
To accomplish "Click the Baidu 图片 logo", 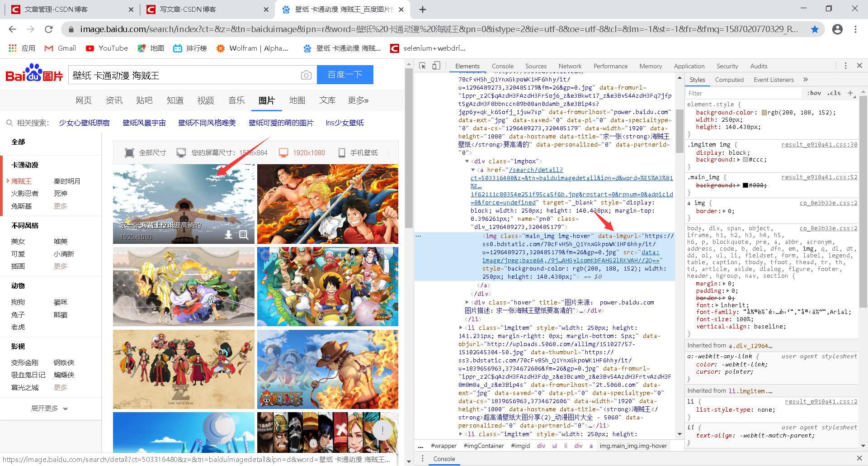I will coord(34,73).
